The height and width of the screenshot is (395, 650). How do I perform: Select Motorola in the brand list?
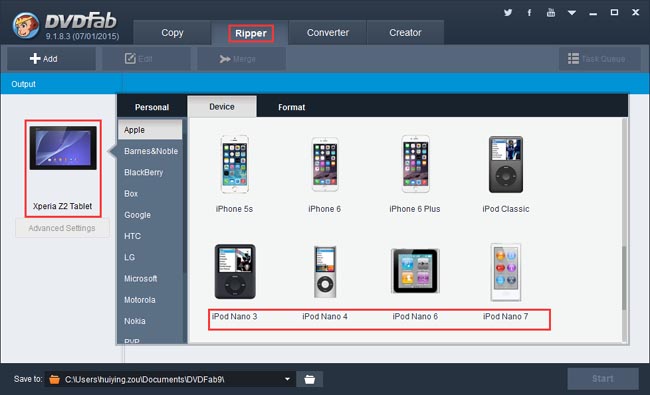(150, 300)
